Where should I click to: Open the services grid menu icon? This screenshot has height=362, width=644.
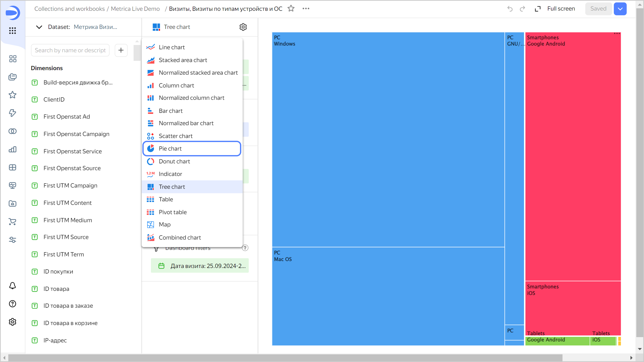coord(13,31)
